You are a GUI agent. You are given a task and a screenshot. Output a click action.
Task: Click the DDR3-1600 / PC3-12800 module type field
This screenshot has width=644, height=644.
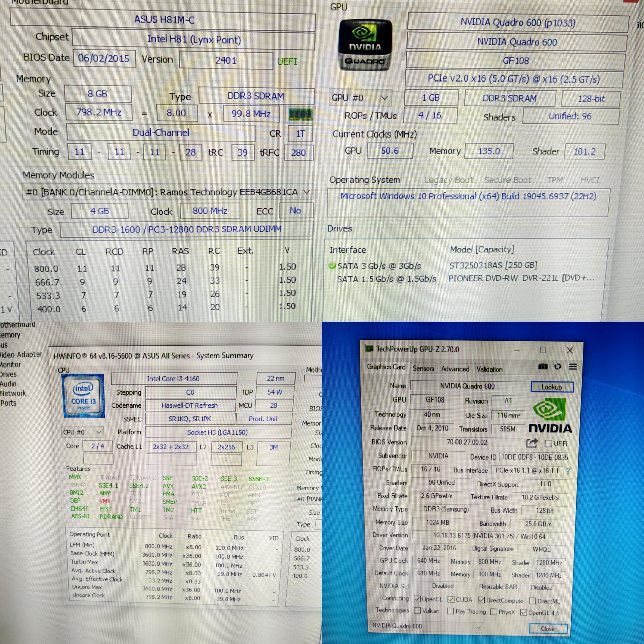(186, 229)
